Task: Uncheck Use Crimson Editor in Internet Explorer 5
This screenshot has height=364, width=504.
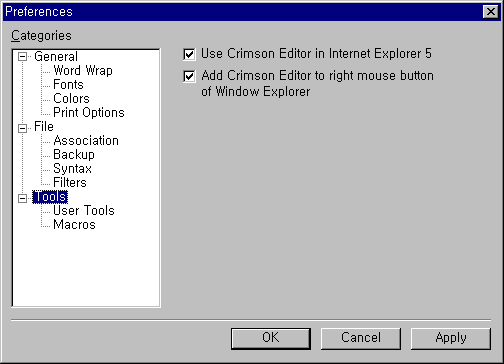Action: pyautogui.click(x=189, y=54)
